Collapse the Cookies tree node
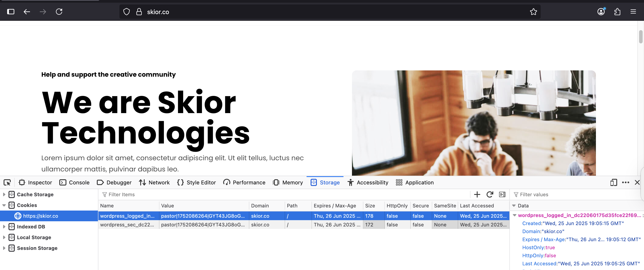The width and height of the screenshot is (644, 270). [4, 205]
